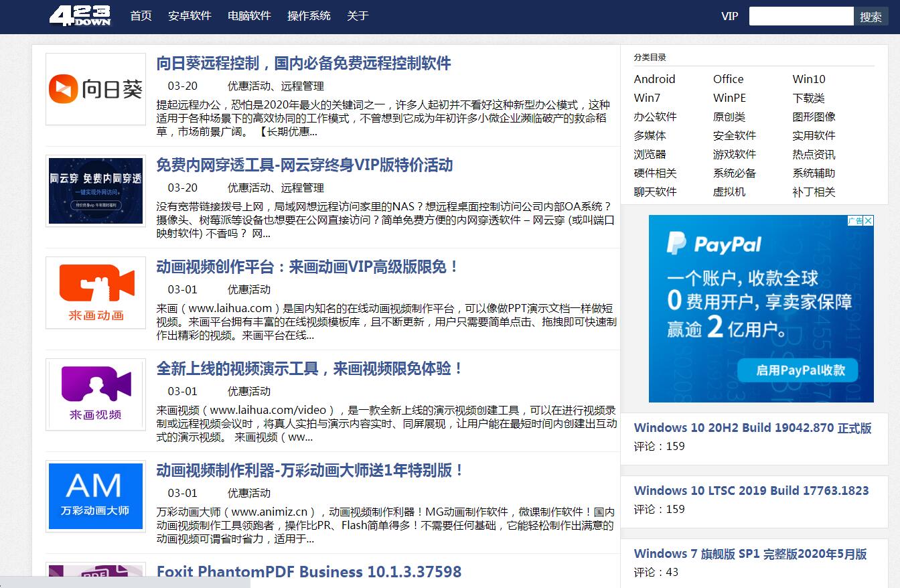Open the 关于 menu item
The image size is (900, 588).
tap(358, 16)
